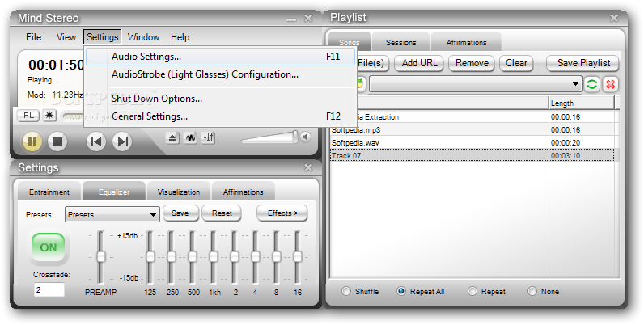This screenshot has width=644, height=325.
Task: Select Softpedia.wav in the playlist
Action: click(472, 143)
